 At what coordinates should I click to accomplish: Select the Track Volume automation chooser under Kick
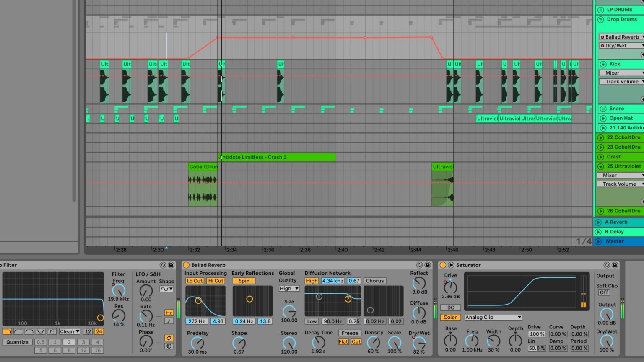[x=621, y=81]
